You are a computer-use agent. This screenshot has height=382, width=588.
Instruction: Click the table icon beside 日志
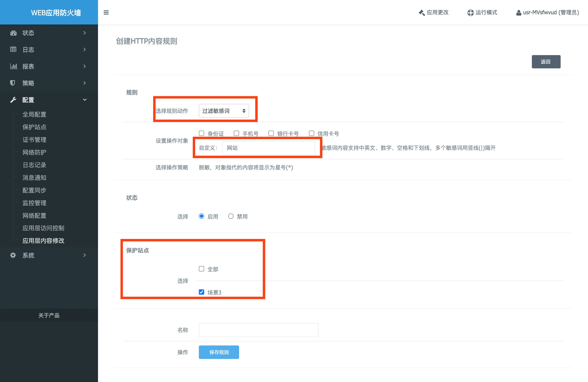tap(13, 49)
